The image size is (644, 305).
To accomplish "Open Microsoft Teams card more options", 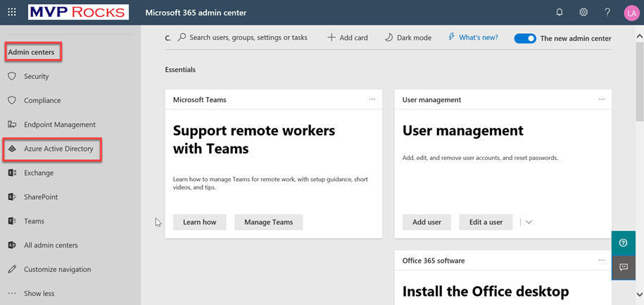I will tap(372, 99).
